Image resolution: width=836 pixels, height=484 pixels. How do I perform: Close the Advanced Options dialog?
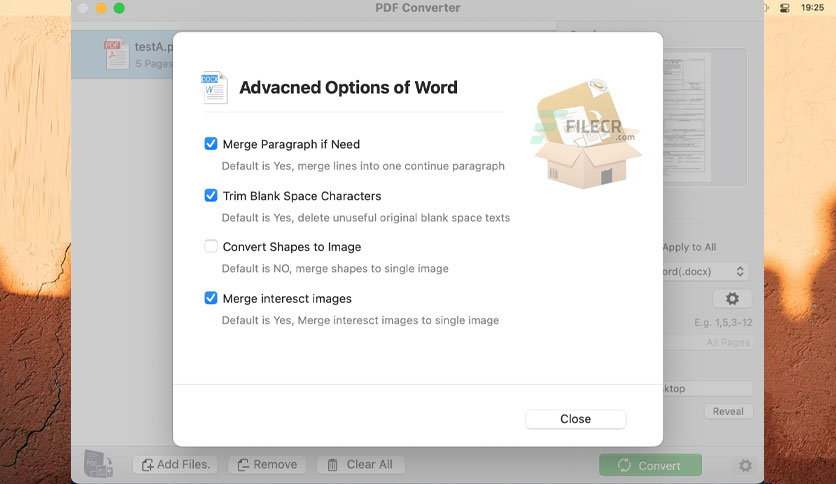pos(575,419)
